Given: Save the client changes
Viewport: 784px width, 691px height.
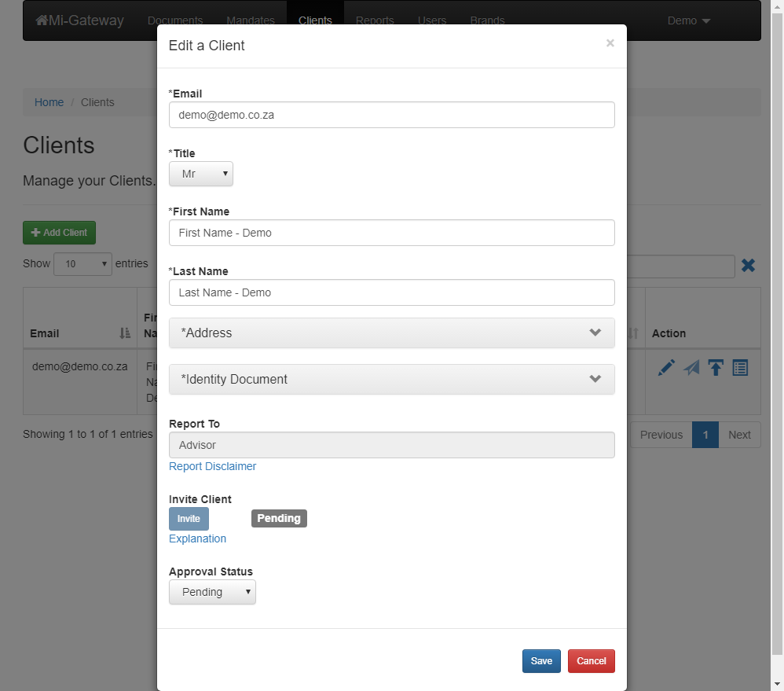Looking at the screenshot, I should point(541,661).
